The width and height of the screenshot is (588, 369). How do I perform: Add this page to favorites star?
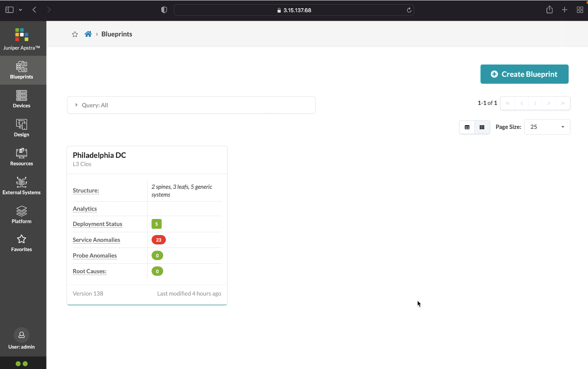(75, 34)
